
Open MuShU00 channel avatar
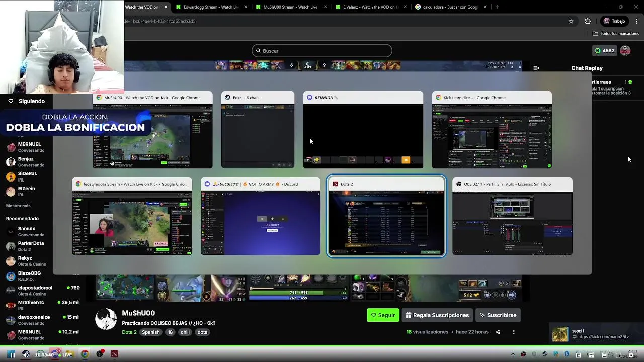[106, 320]
